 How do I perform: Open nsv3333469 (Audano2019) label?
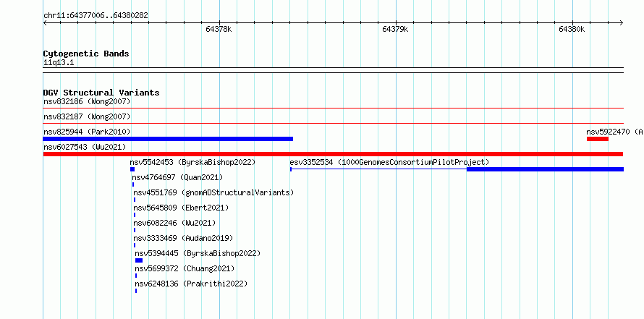(x=183, y=238)
